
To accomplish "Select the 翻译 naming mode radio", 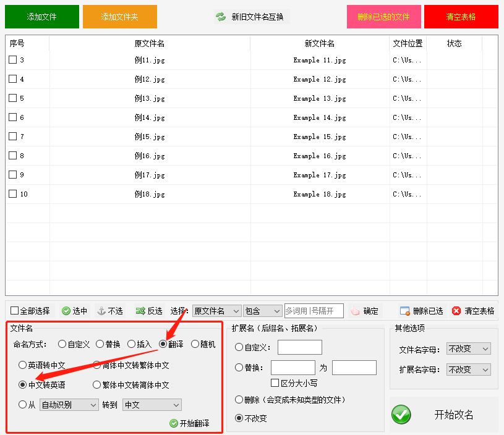I will (163, 344).
